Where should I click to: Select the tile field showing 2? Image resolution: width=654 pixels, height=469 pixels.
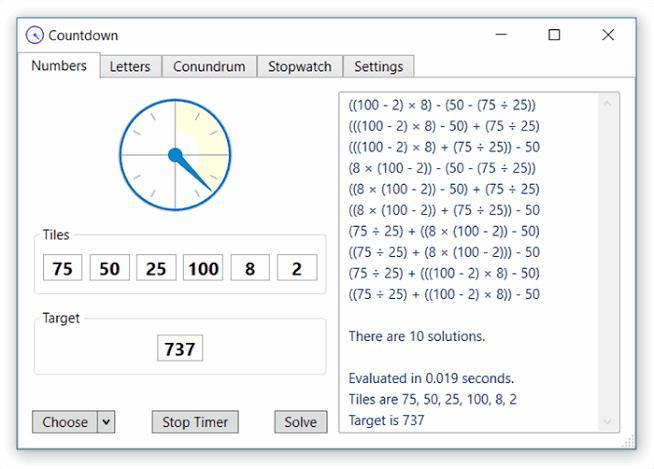297,268
